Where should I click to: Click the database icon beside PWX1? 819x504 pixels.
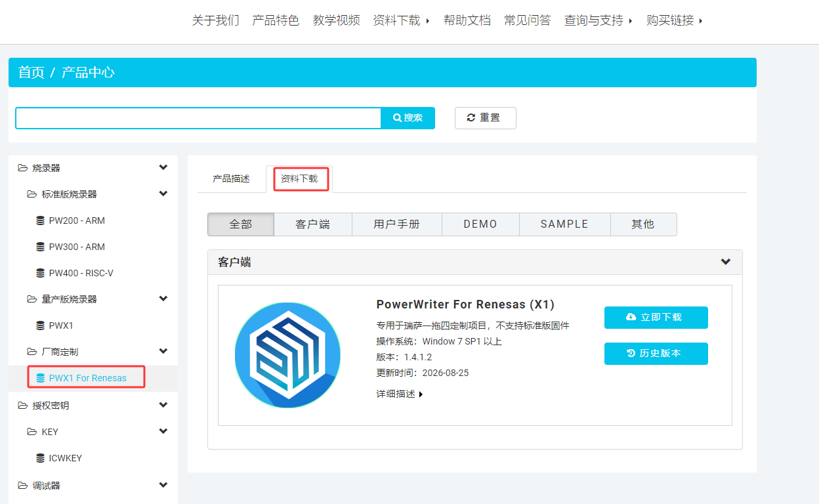pyautogui.click(x=41, y=325)
